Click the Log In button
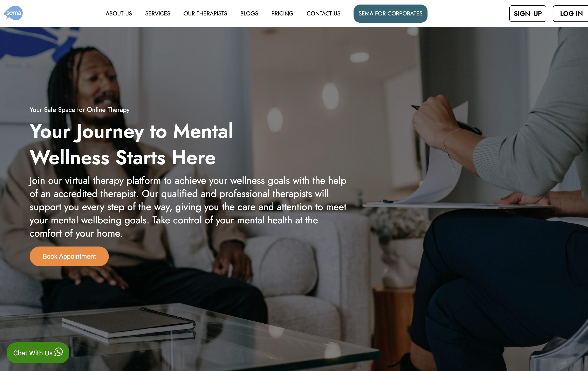The width and height of the screenshot is (588, 371). point(571,14)
